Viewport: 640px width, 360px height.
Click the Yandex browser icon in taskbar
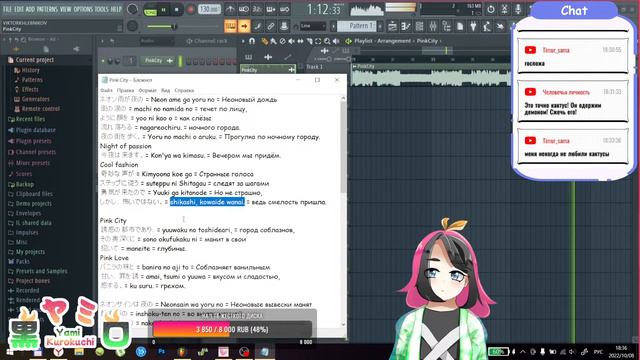(x=58, y=352)
